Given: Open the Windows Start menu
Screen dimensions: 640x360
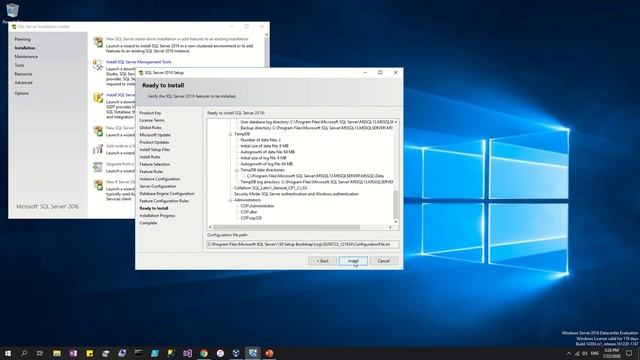Looking at the screenshot, I should coord(8,353).
